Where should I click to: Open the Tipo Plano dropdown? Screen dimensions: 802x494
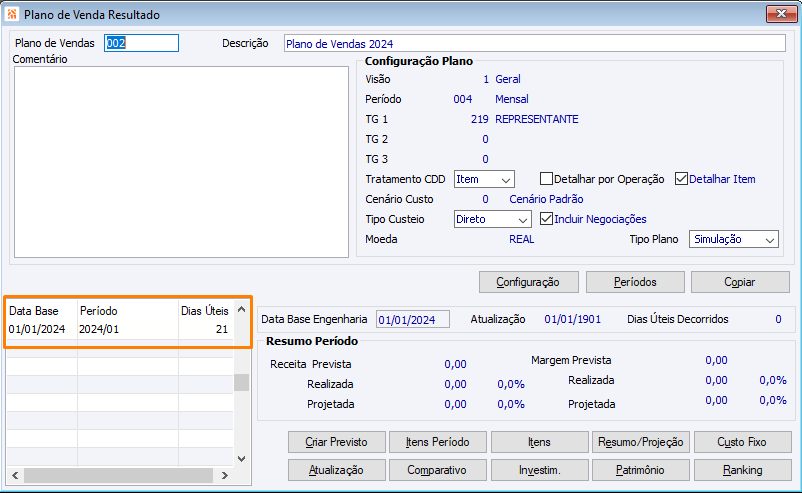pos(734,240)
